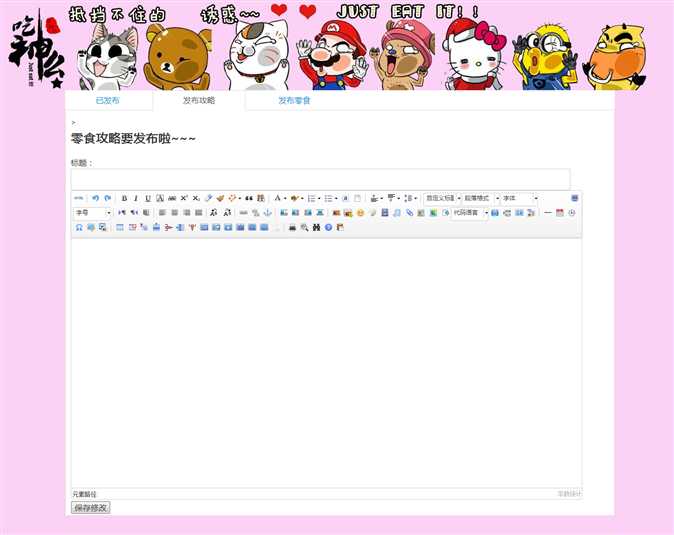
Task: Click the 吃神么 site logo
Action: [x=37, y=49]
